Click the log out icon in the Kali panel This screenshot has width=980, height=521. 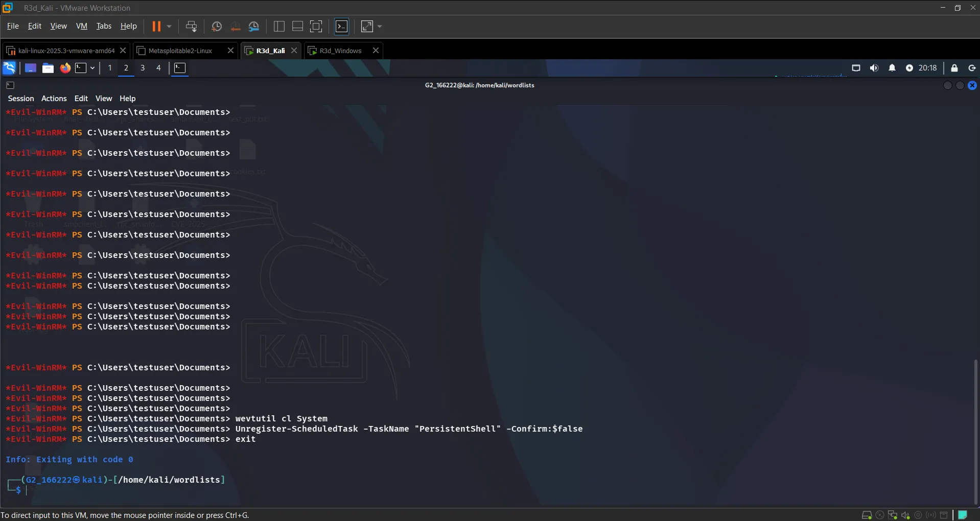tap(972, 68)
